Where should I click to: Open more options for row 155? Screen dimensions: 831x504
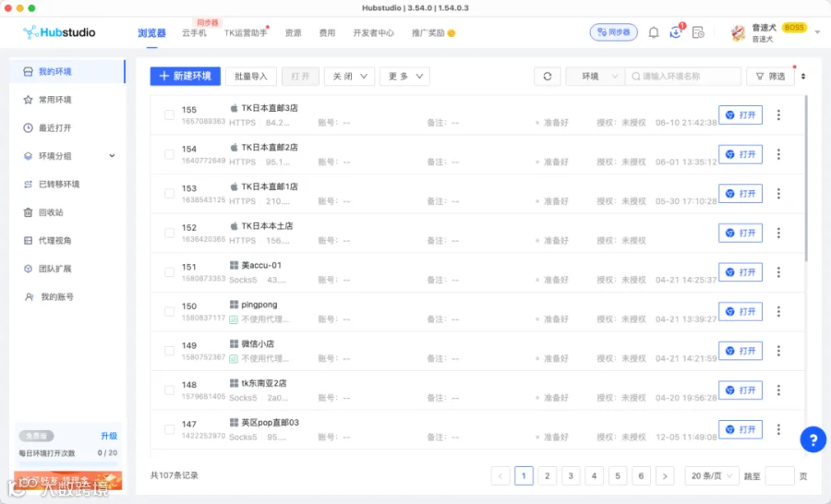point(778,115)
